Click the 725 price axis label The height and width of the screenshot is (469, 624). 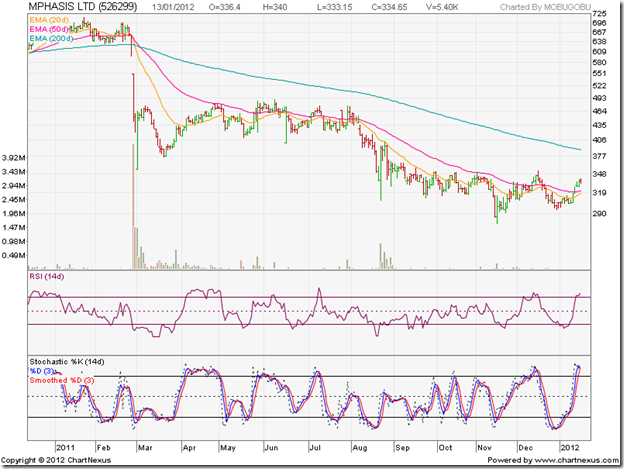[x=600, y=12]
